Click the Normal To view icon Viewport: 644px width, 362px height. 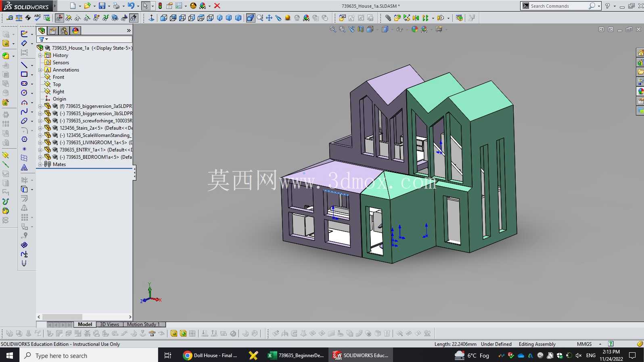pos(151,18)
